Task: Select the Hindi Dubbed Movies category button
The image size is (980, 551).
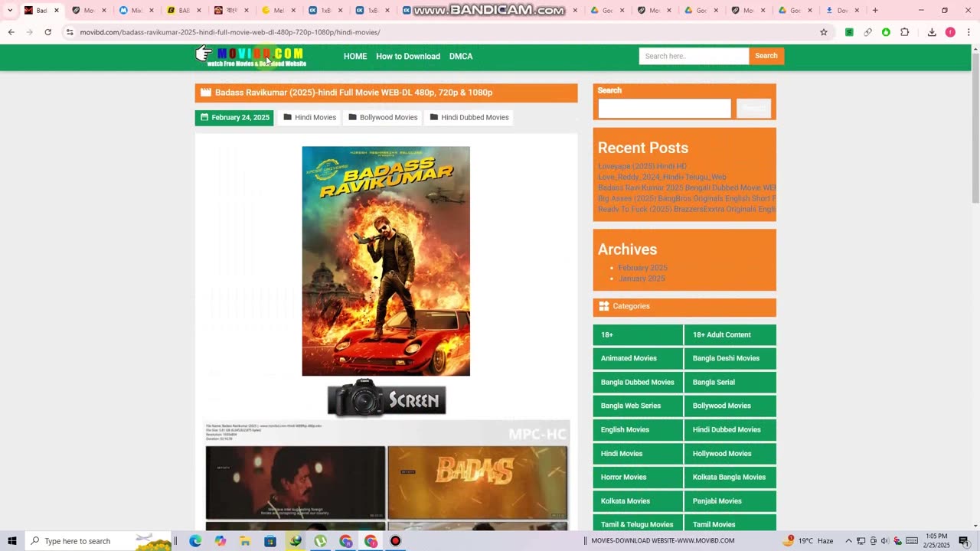Action: [730, 429]
